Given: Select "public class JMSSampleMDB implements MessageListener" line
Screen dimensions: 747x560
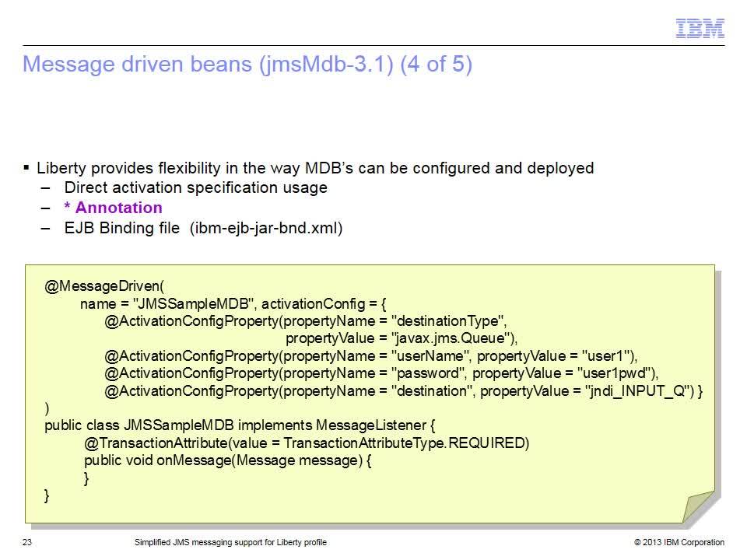Looking at the screenshot, I should (x=240, y=425).
